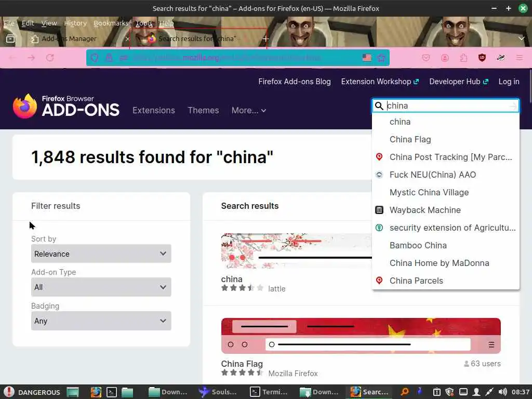Open a new tab with the plus button
532x399 pixels.
[265, 38]
